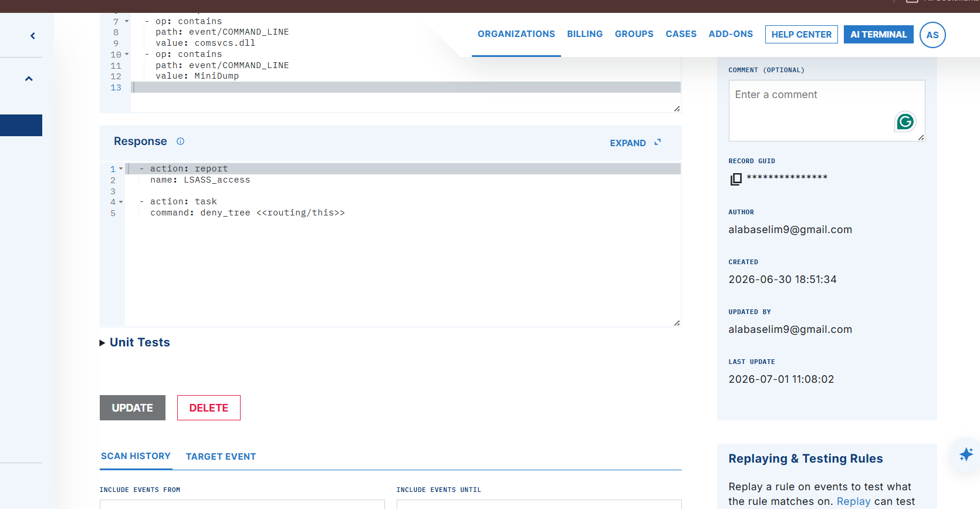Image resolution: width=980 pixels, height=509 pixels.
Task: Launch the AI Terminal
Action: [878, 35]
